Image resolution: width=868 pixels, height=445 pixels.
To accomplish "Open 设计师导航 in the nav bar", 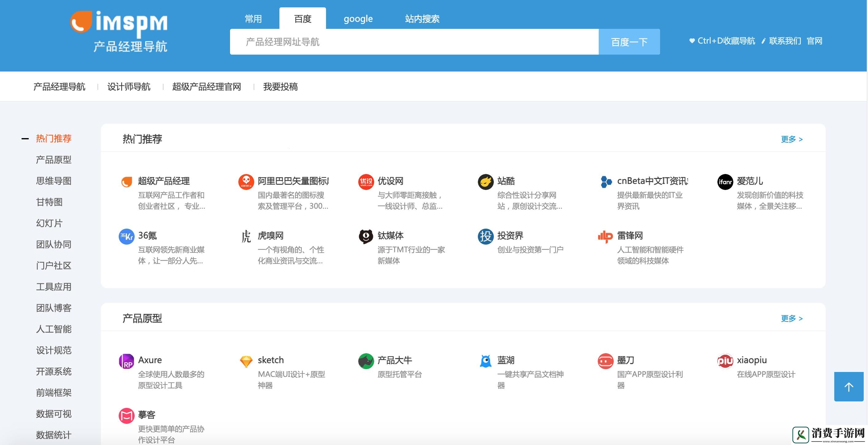I will tap(129, 87).
